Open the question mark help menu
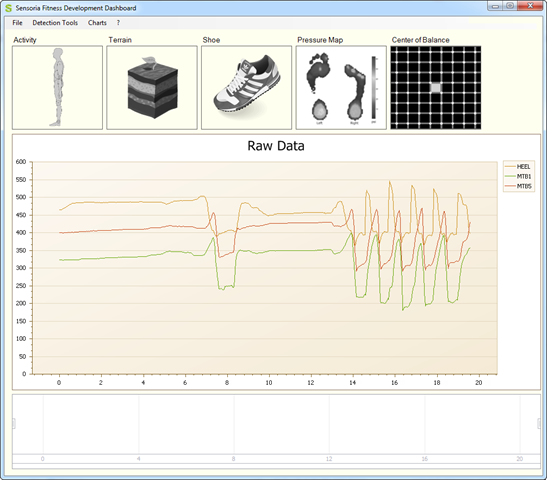Viewport: 547px width, 480px height. coord(118,23)
